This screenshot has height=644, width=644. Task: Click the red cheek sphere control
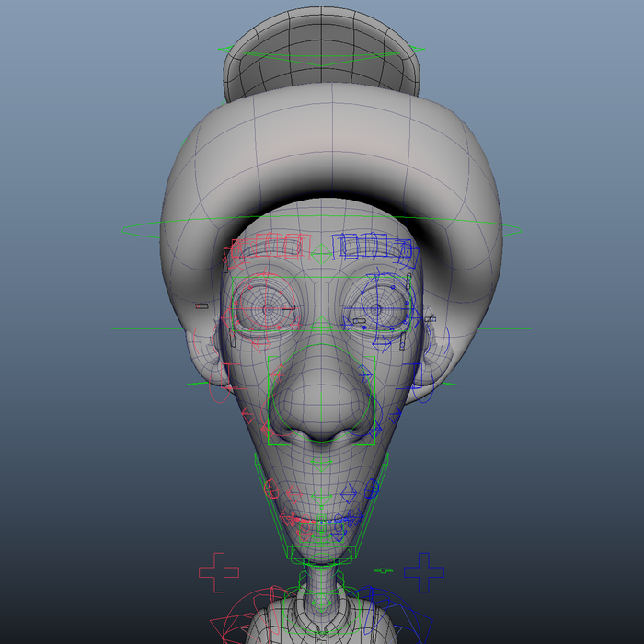pyautogui.click(x=271, y=489)
